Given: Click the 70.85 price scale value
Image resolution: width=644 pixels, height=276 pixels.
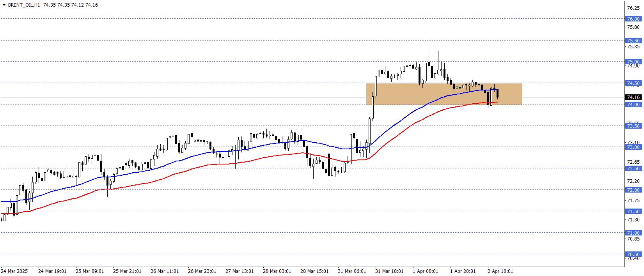Looking at the screenshot, I should (x=633, y=239).
